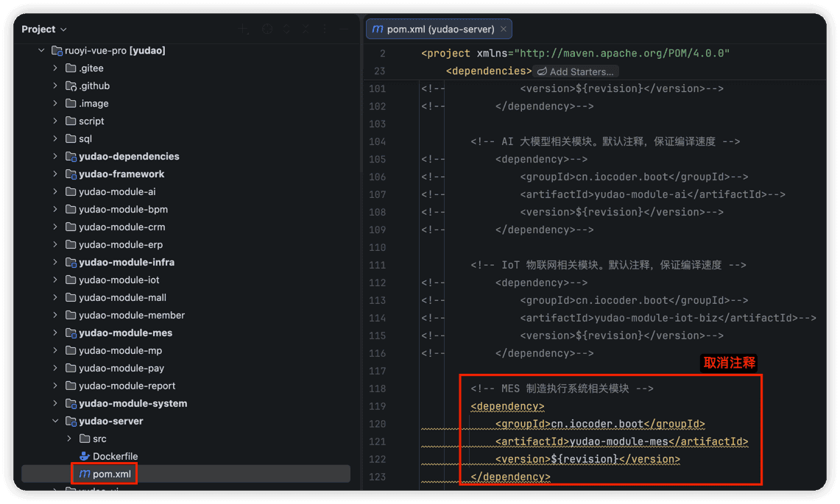Click the New File plus icon in Project panel
The width and height of the screenshot is (840, 504).
click(244, 29)
